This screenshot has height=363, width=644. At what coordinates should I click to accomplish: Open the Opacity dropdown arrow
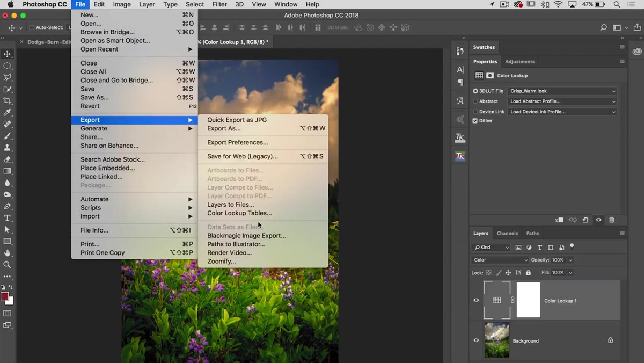(570, 260)
